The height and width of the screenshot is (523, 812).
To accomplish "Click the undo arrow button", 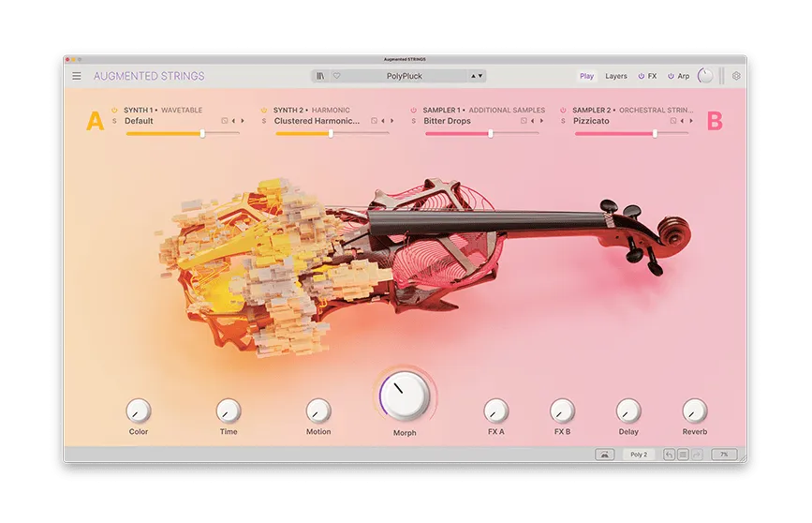I will [x=669, y=455].
